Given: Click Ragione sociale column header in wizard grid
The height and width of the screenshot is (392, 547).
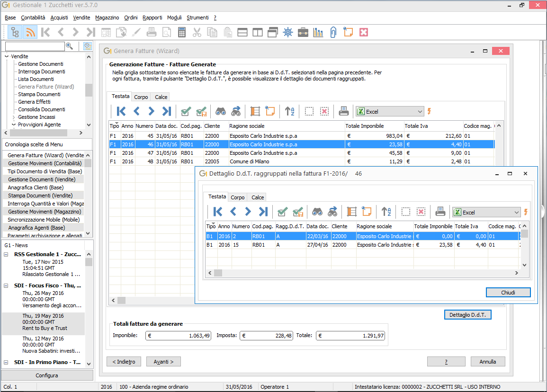Looking at the screenshot, I should [x=286, y=126].
